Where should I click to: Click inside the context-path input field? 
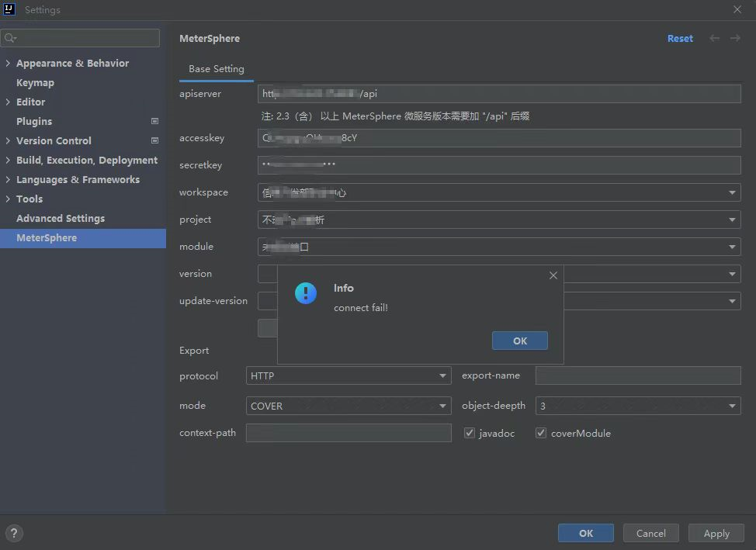point(348,433)
